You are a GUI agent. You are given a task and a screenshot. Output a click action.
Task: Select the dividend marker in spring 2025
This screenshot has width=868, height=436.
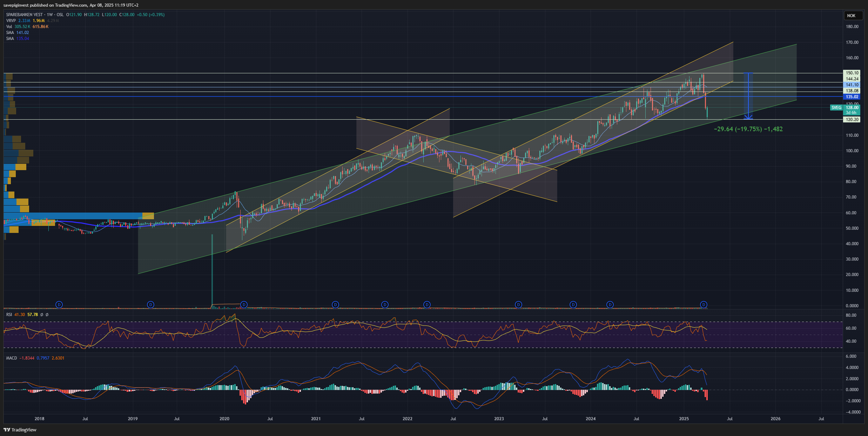point(704,304)
